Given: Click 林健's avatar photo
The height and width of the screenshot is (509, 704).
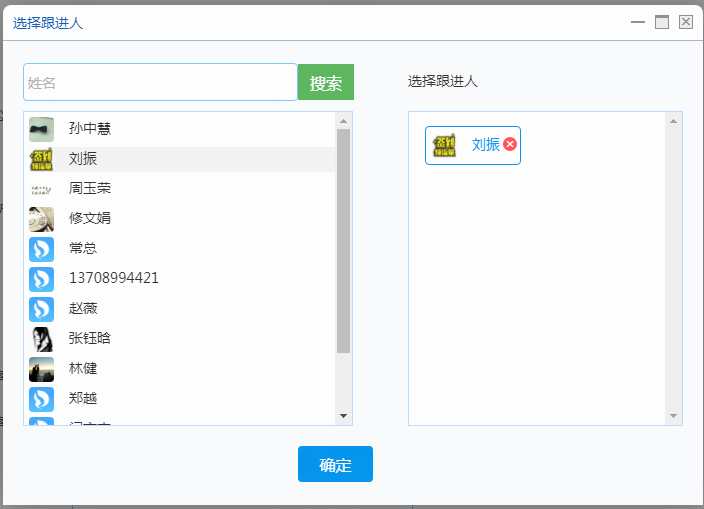Looking at the screenshot, I should [x=41, y=369].
